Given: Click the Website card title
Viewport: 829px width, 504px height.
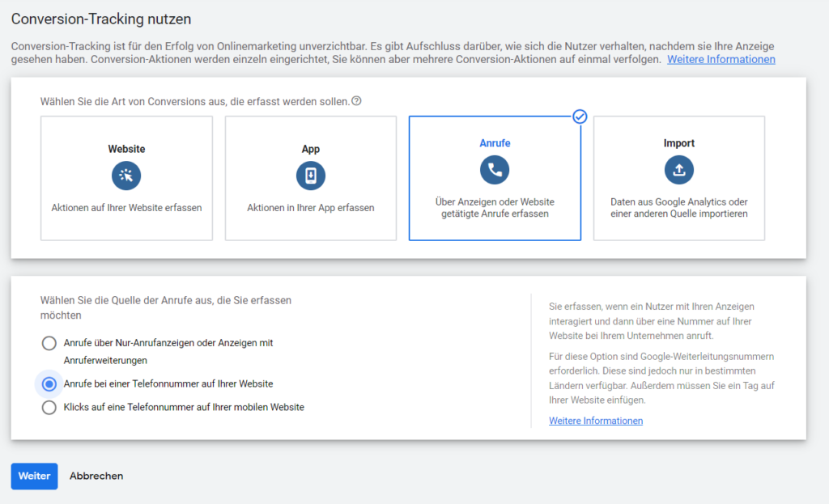Looking at the screenshot, I should (126, 149).
